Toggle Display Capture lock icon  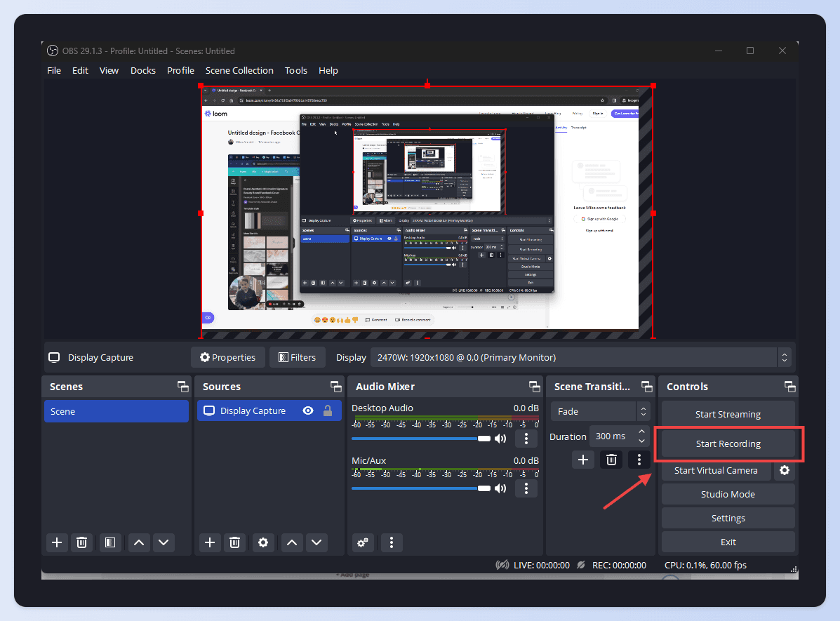(328, 410)
